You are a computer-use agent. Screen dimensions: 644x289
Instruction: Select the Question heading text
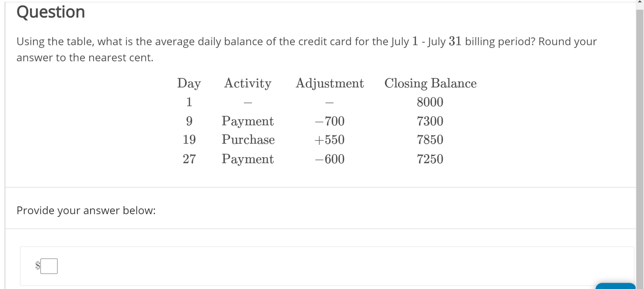tap(51, 12)
